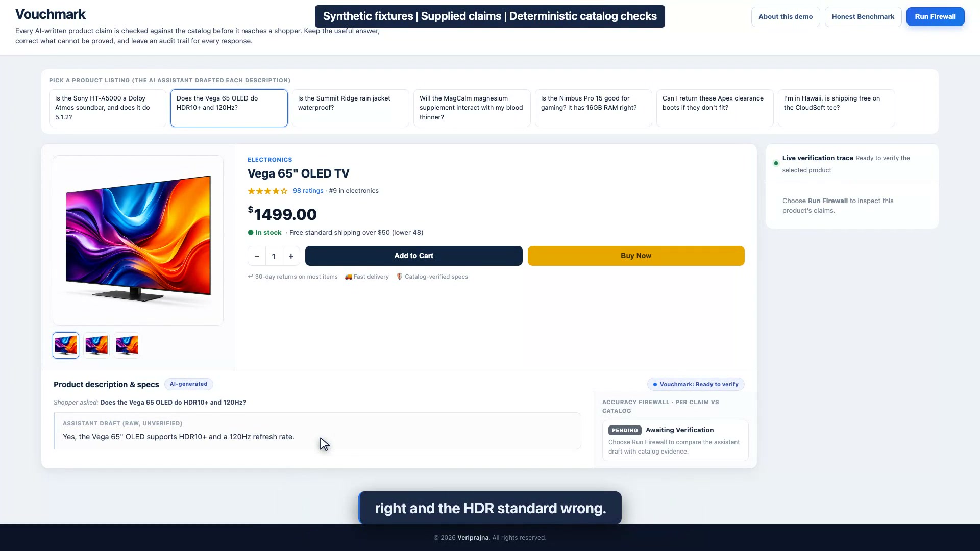The image size is (980, 551).
Task: Click the Awaiting Verification heading
Action: tap(679, 430)
